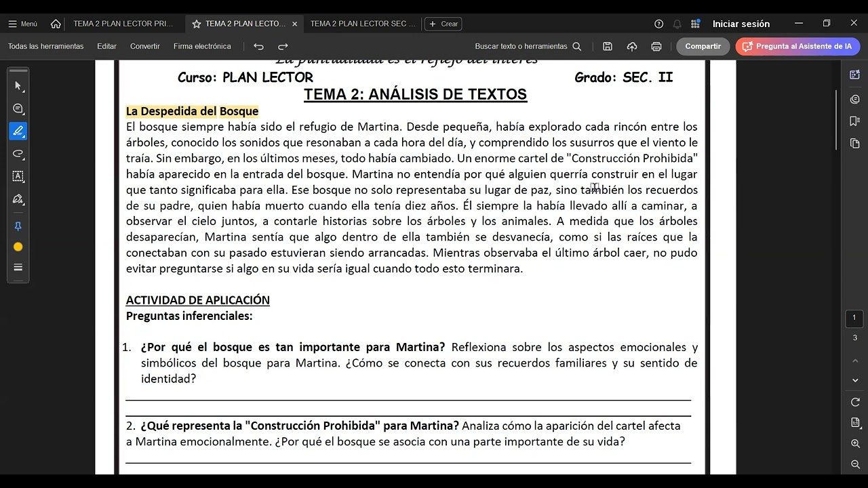Go to the next page chevron
The image size is (868, 488).
[854, 380]
